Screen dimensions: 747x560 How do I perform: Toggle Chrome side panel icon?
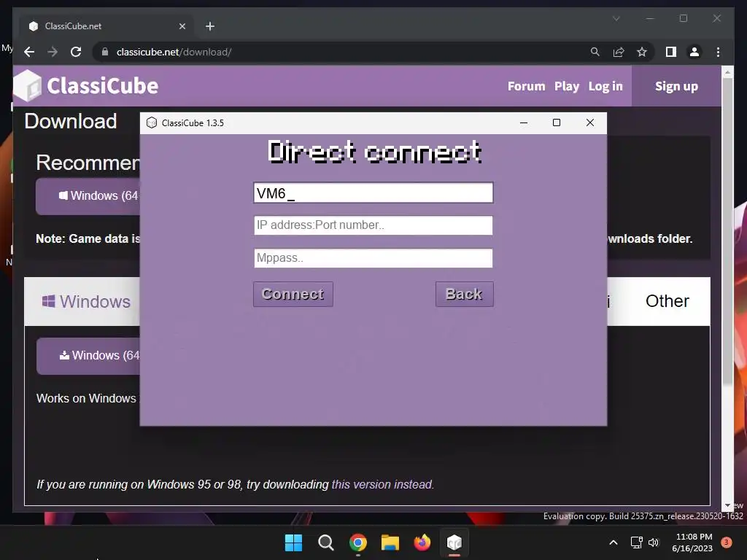(671, 52)
